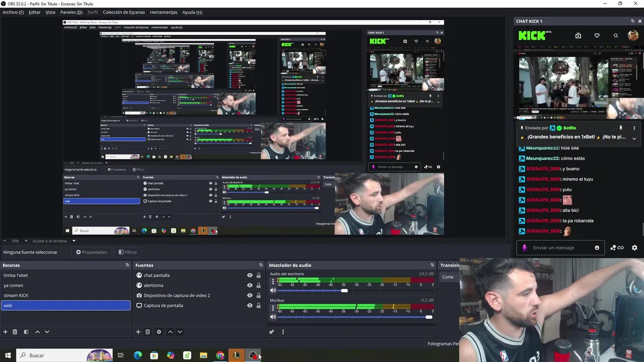Remove selected scene with trash icon
Screen dimensions: 644x362
pyautogui.click(x=15, y=332)
